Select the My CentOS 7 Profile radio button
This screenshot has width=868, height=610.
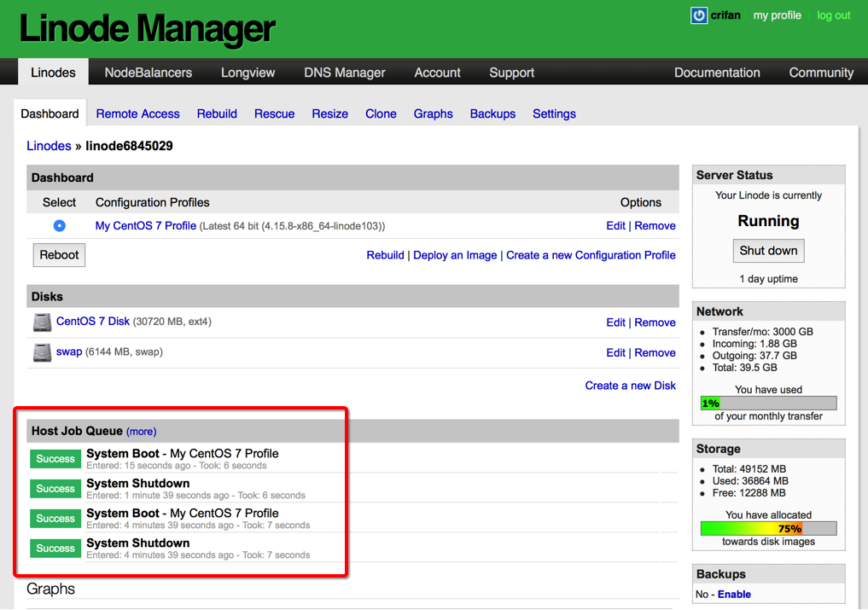(59, 226)
